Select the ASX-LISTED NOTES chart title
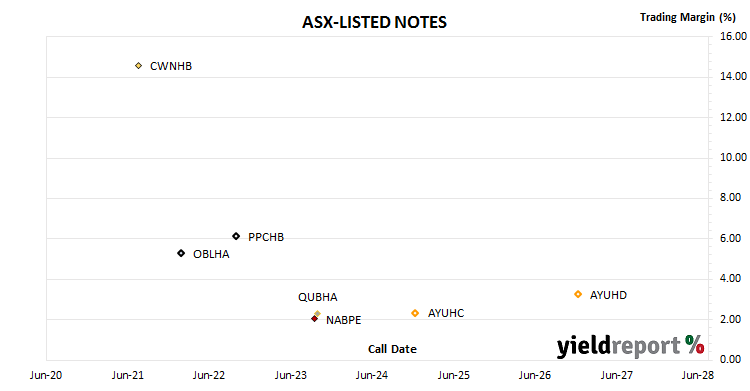The height and width of the screenshot is (391, 750). pos(375,22)
